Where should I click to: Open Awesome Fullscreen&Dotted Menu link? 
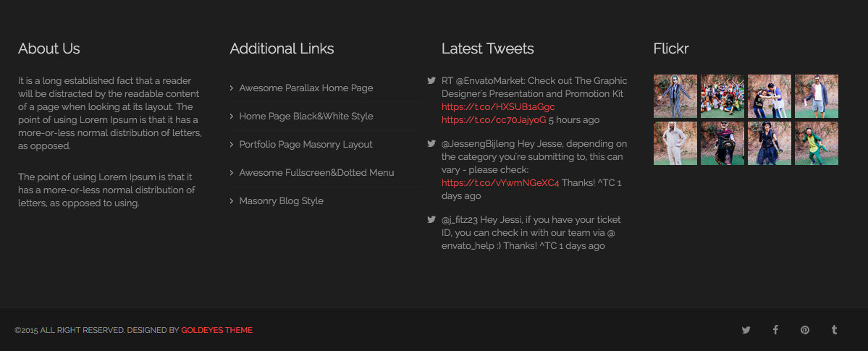tap(316, 173)
